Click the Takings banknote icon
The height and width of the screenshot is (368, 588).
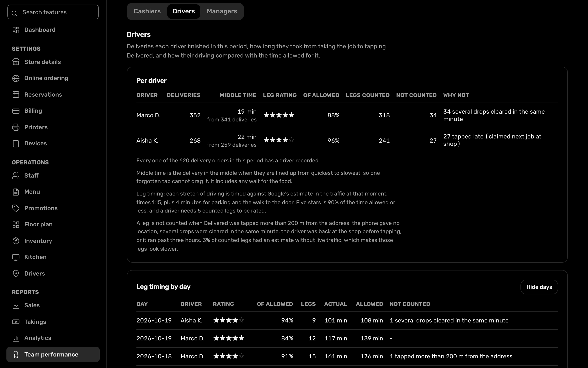click(x=16, y=322)
